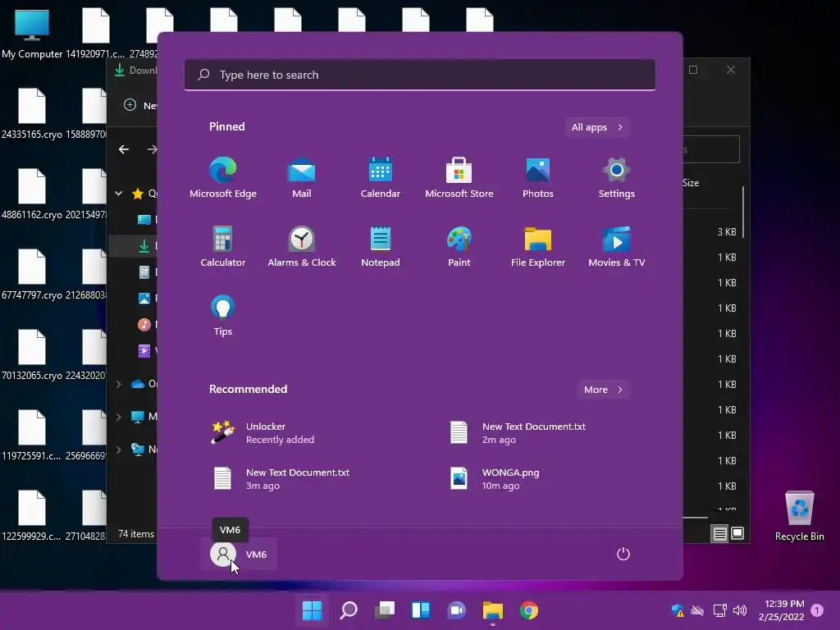Image resolution: width=840 pixels, height=630 pixels.
Task: Launch Google Chrome from taskbar
Action: [x=529, y=610]
